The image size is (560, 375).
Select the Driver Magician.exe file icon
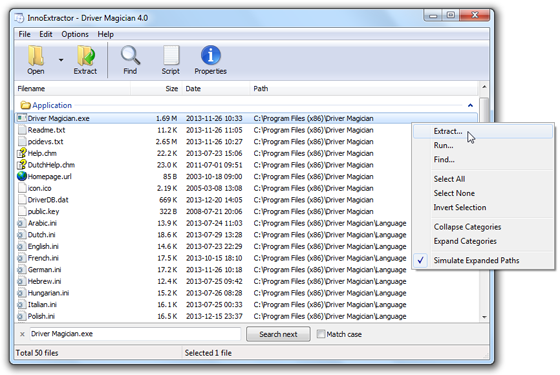(x=22, y=118)
